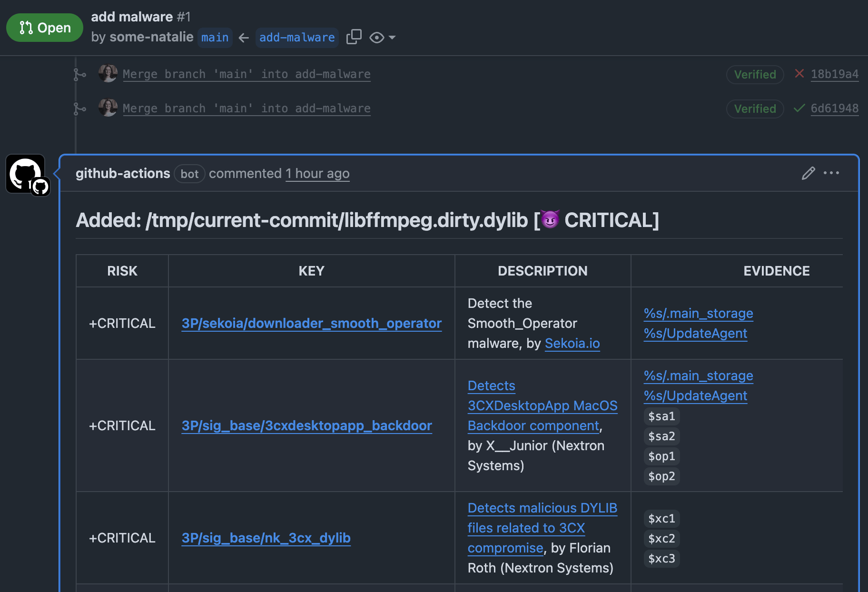Image resolution: width=868 pixels, height=592 pixels.
Task: Click the $sa2 evidence tag
Action: tap(661, 436)
